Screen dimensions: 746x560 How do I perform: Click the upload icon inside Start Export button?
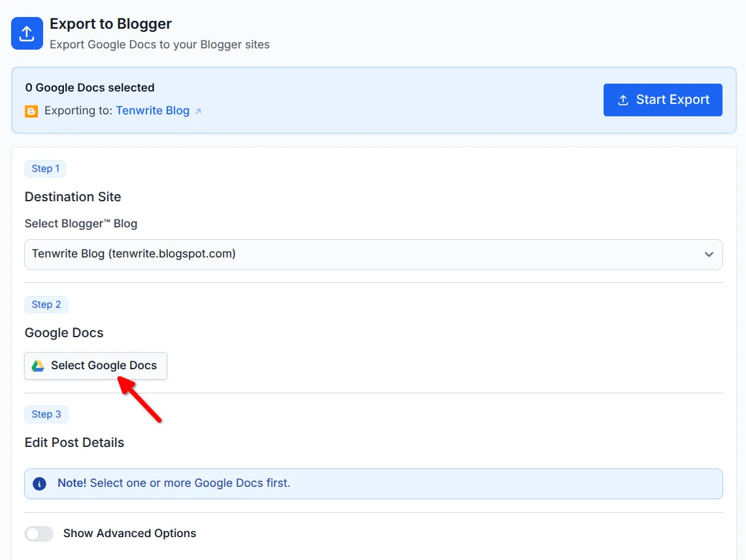(x=622, y=99)
